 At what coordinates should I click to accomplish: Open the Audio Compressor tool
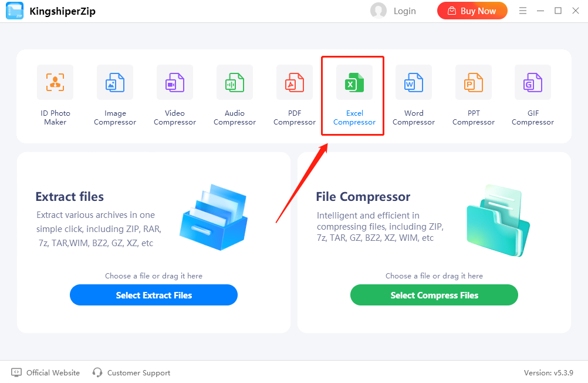click(235, 82)
